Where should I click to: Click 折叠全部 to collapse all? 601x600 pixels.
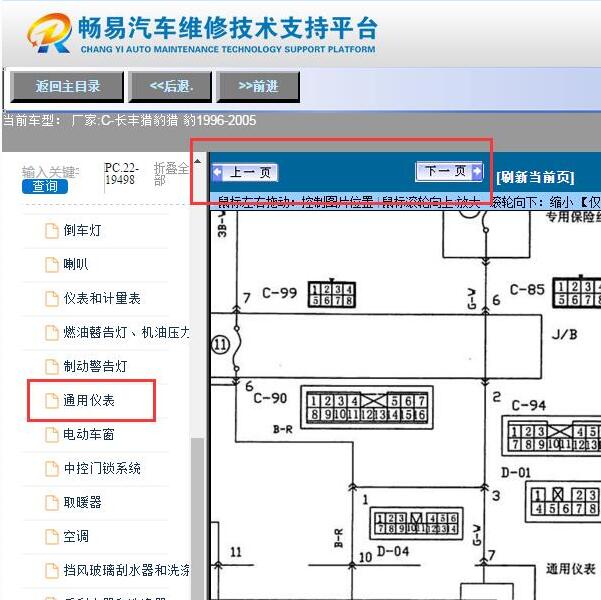(171, 174)
